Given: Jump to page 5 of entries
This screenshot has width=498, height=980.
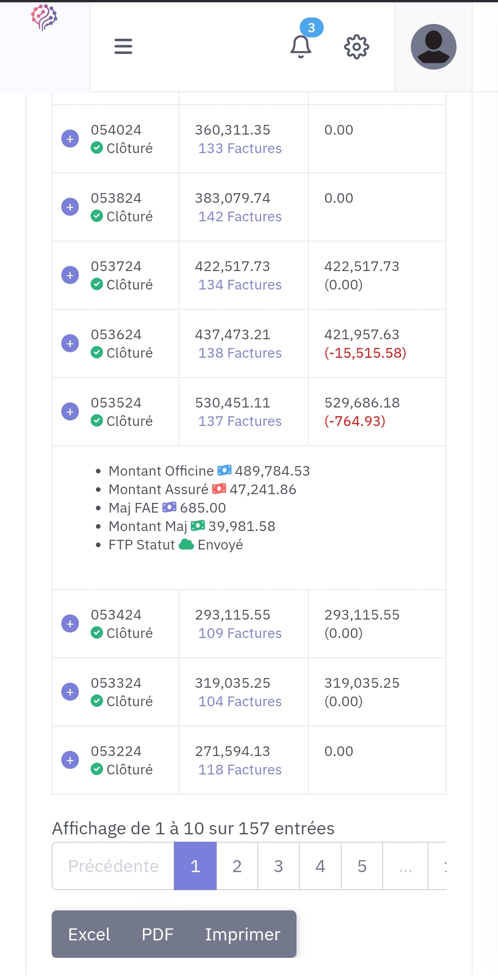Looking at the screenshot, I should coord(362,866).
